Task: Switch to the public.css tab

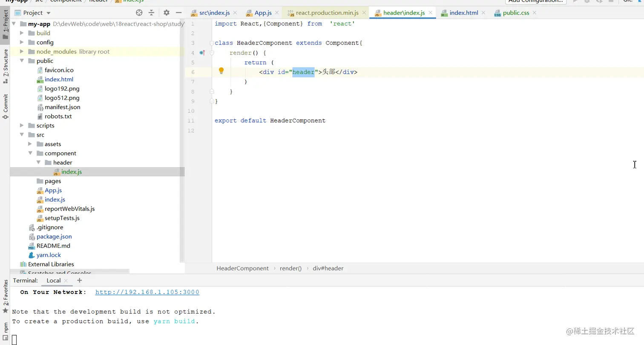Action: [x=515, y=13]
